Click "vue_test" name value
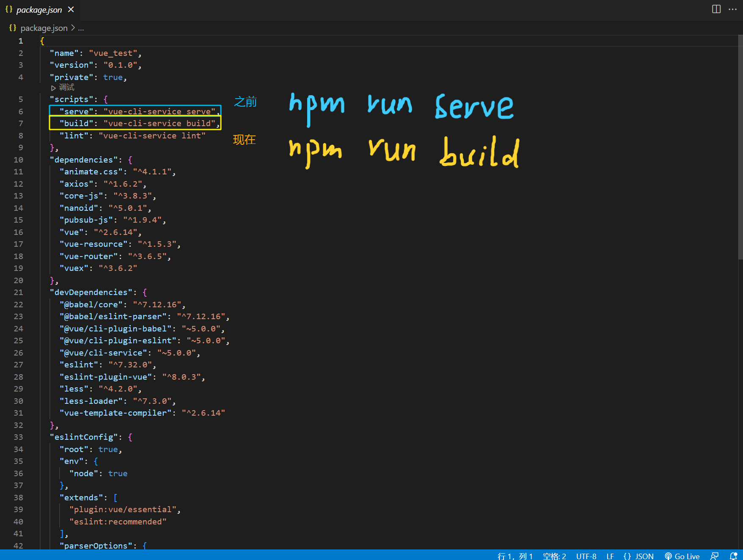The height and width of the screenshot is (560, 743). 113,53
